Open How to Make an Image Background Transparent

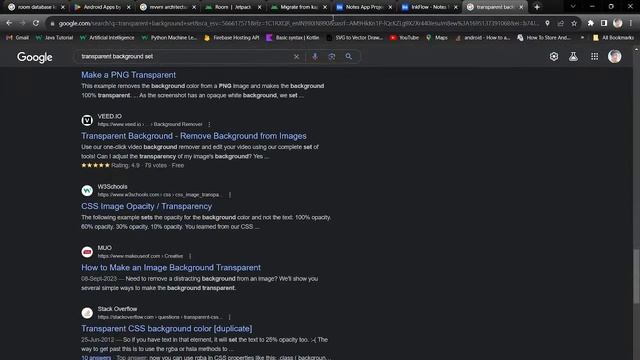(x=171, y=268)
